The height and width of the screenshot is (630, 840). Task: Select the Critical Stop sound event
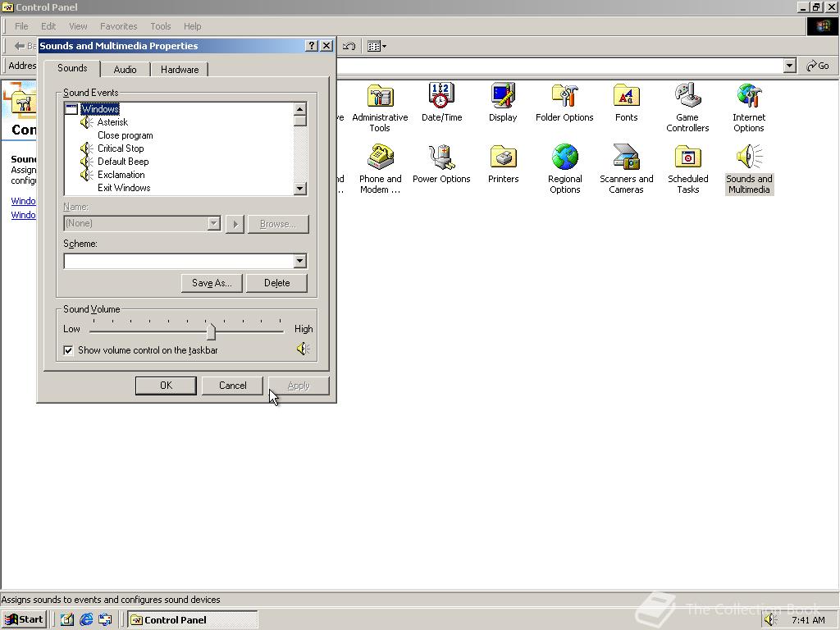pos(121,148)
